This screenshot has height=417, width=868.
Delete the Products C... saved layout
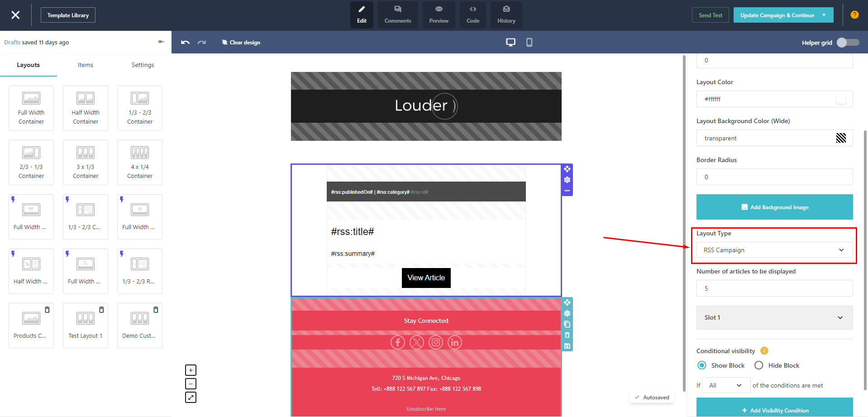pyautogui.click(x=47, y=310)
